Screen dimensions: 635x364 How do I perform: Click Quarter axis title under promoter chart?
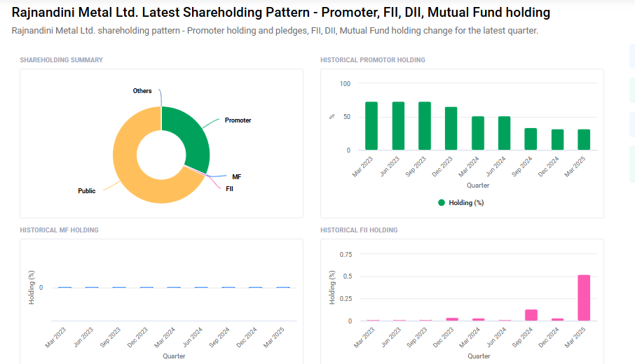[x=478, y=185]
